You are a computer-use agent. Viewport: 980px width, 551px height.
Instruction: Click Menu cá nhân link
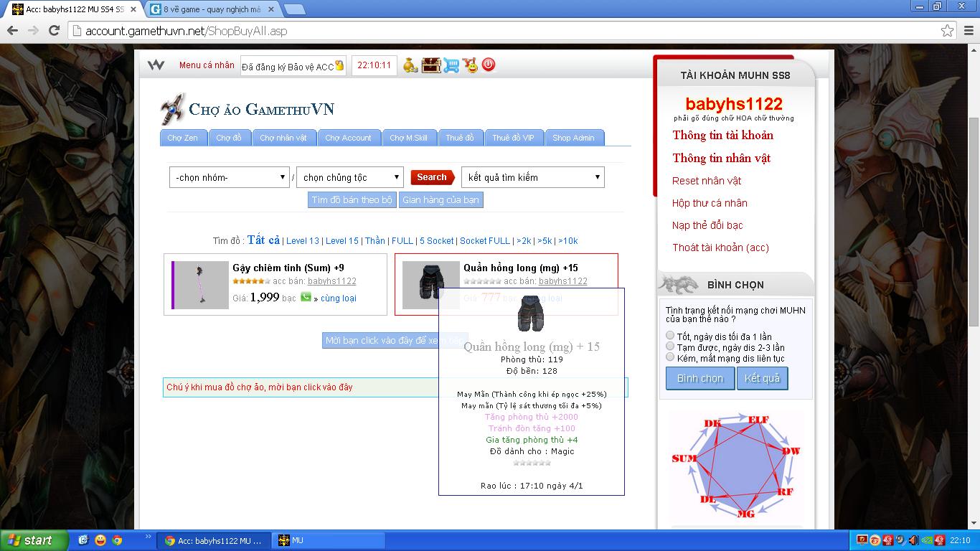click(x=207, y=65)
